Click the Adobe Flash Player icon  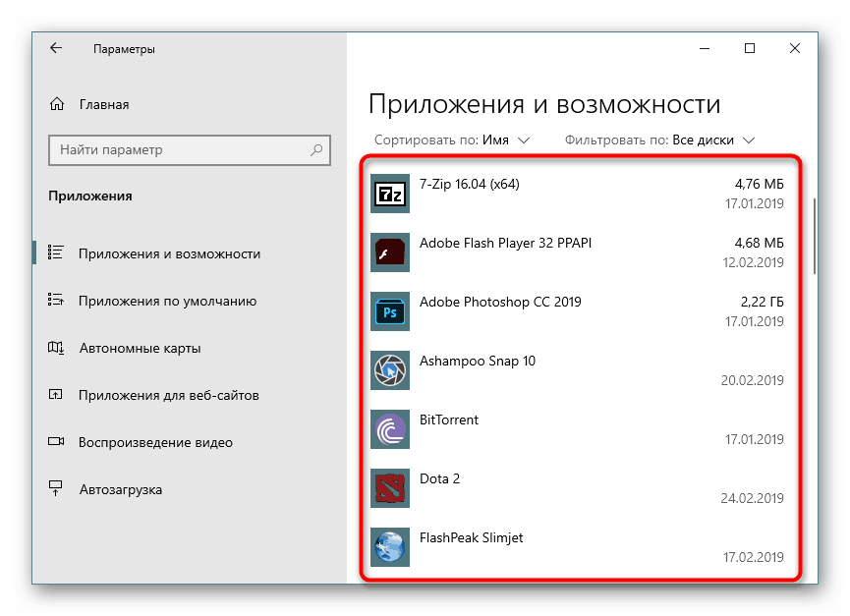(390, 252)
